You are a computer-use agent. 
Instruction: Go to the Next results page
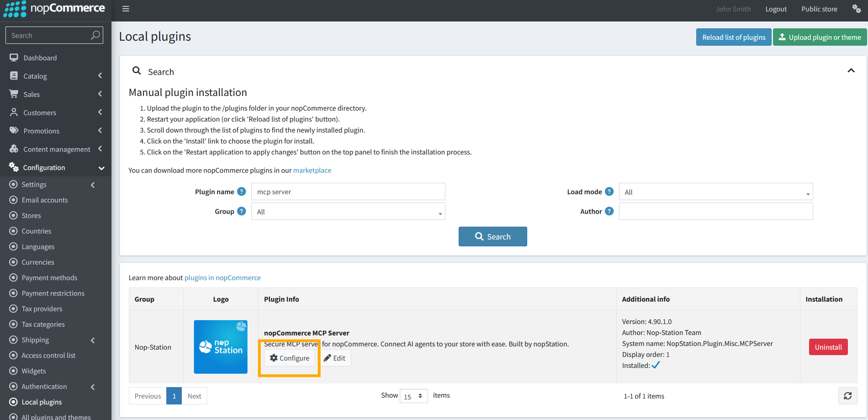194,396
